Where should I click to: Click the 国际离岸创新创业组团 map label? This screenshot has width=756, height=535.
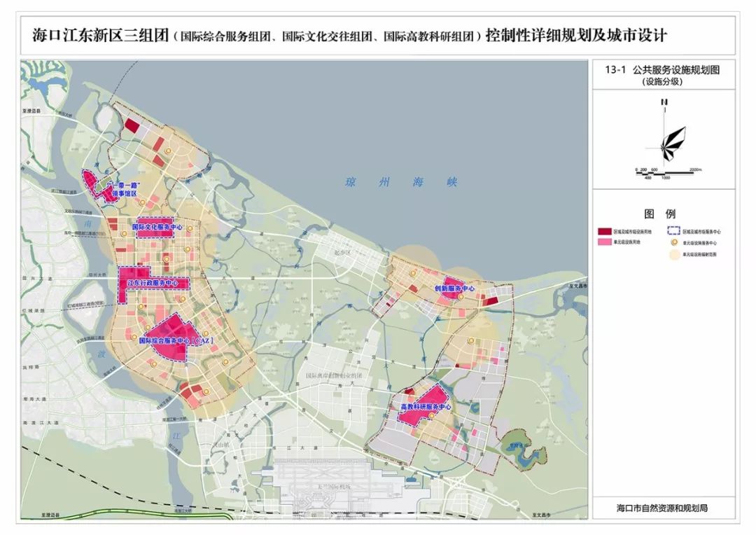coord(334,375)
